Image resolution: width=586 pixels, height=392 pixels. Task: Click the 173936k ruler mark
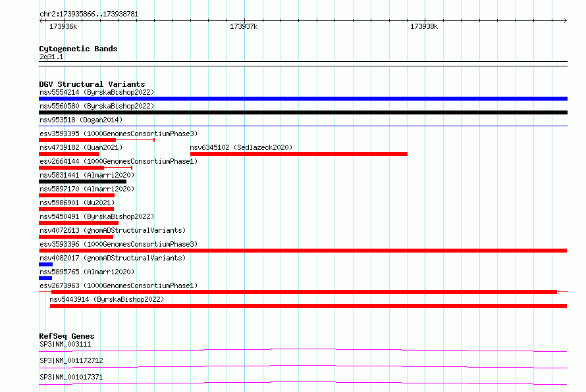63,26
